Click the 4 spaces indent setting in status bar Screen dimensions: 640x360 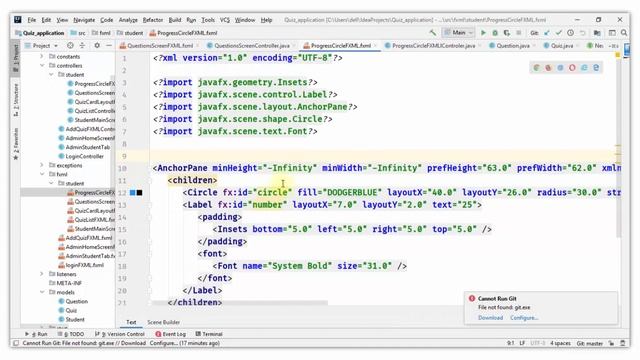click(x=560, y=343)
